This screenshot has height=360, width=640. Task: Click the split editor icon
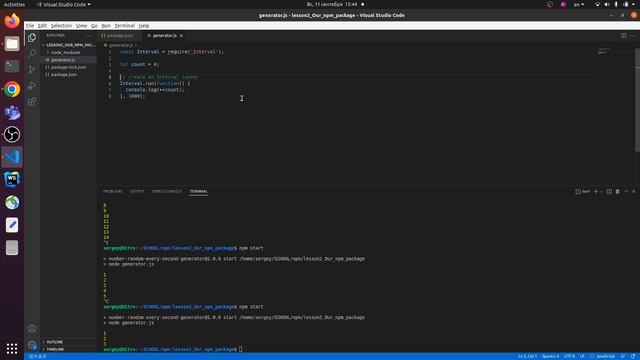pos(624,36)
